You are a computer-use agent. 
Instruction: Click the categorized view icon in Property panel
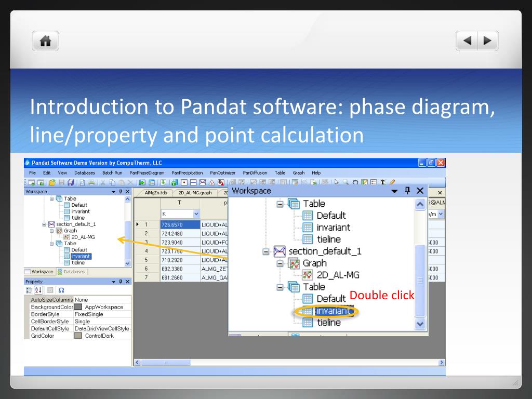[29, 290]
